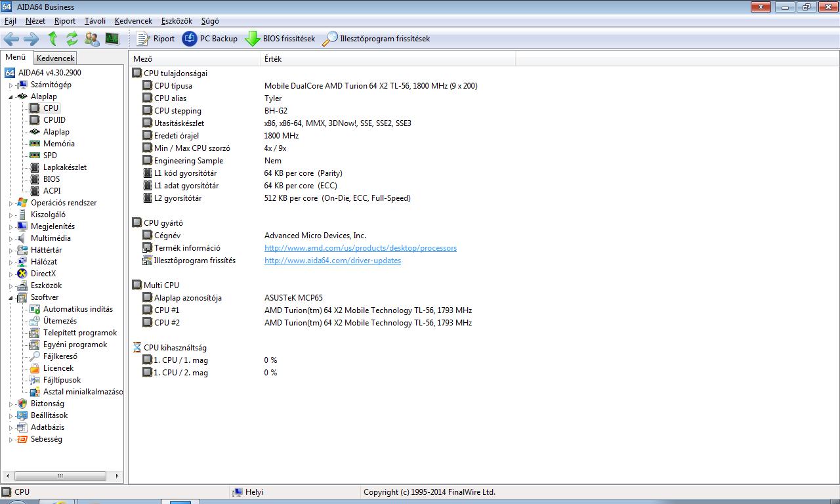
Task: Open the Fájl menu
Action: point(10,21)
